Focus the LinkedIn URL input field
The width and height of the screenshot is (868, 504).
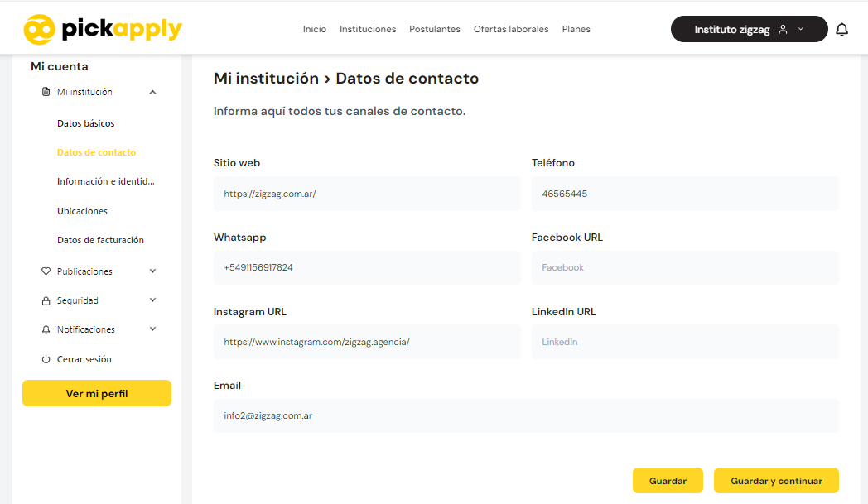pyautogui.click(x=685, y=342)
